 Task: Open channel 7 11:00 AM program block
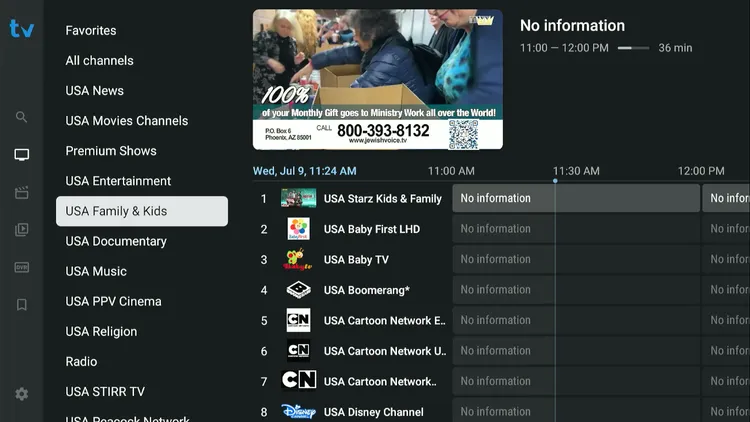tap(576, 381)
